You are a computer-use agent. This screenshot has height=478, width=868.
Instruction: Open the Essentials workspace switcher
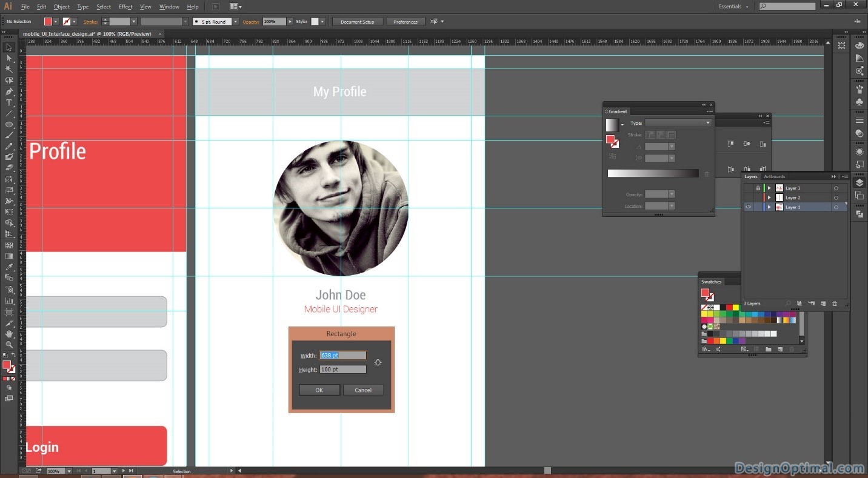(733, 7)
